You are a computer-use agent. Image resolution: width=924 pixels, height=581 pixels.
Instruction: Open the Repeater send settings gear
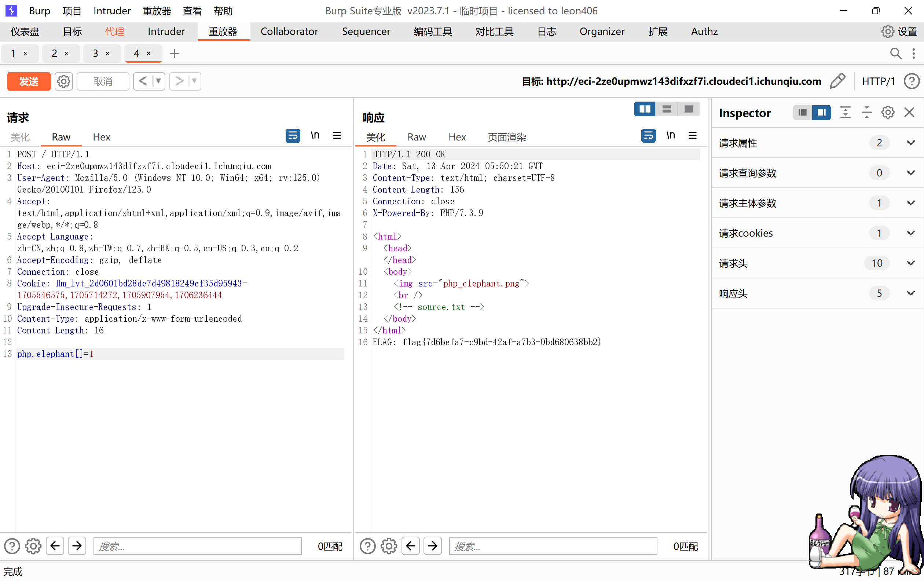64,81
